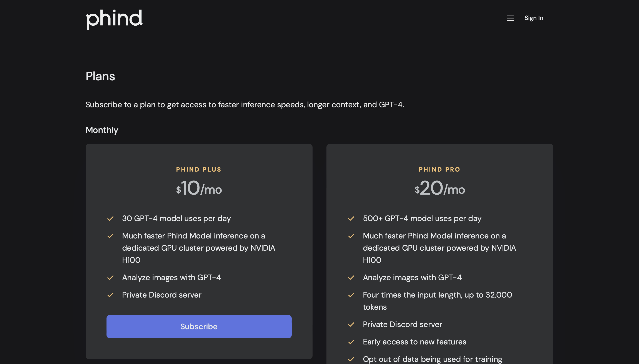Click the phind logo
The image size is (639, 364).
(114, 18)
